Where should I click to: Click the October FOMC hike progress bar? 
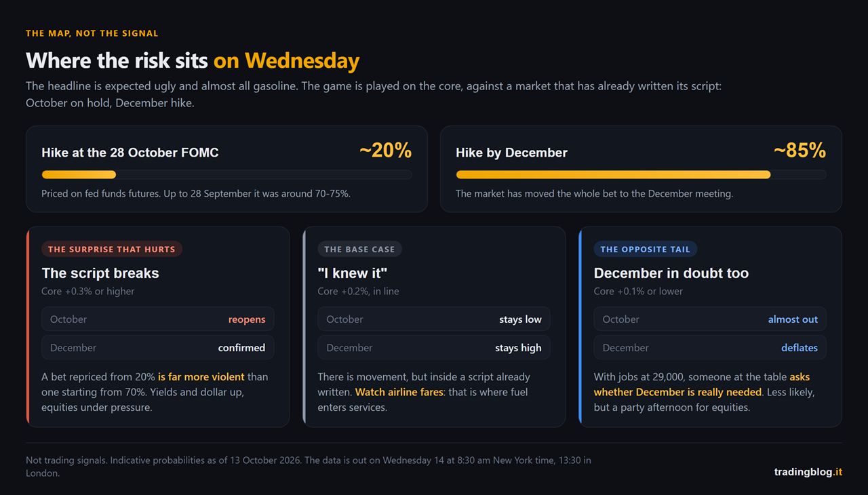point(226,175)
